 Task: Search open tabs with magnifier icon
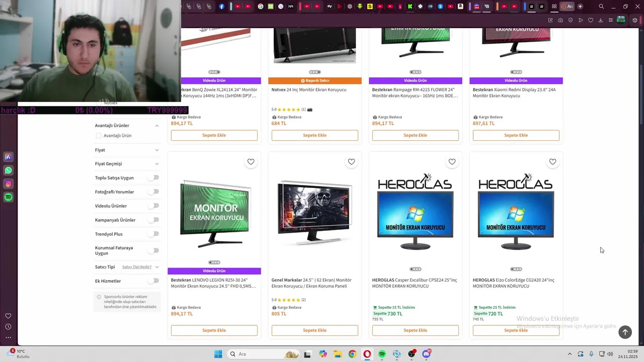tap(601, 7)
